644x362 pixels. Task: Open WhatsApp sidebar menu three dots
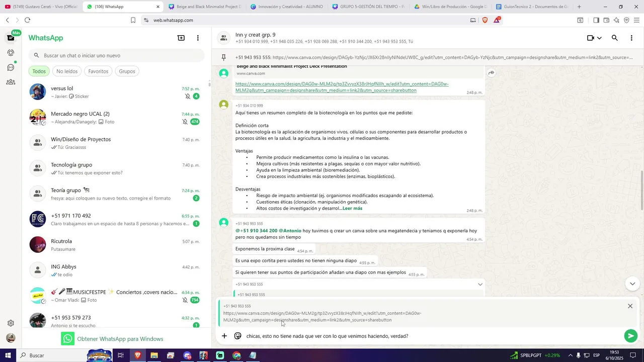coord(198,38)
